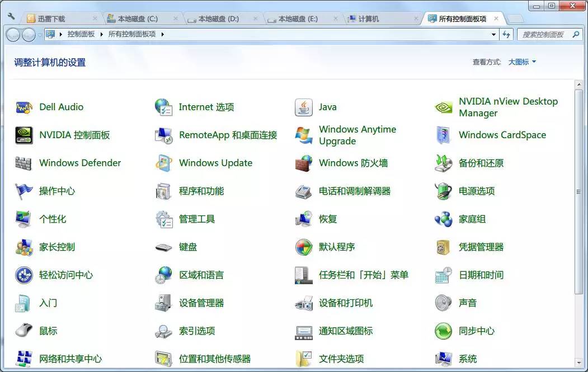Close the 所有控制面板项 tab
Screen dimensions: 588x372
[x=496, y=18]
